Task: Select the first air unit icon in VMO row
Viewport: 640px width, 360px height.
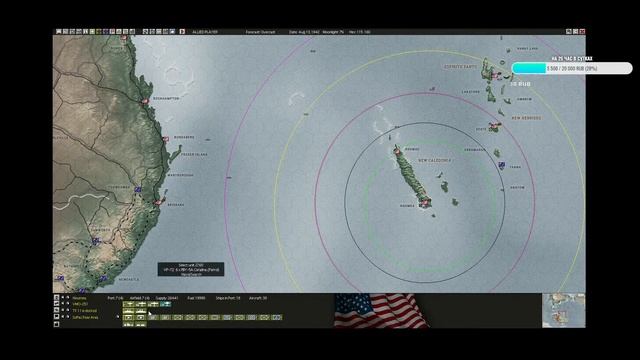Action: (128, 304)
